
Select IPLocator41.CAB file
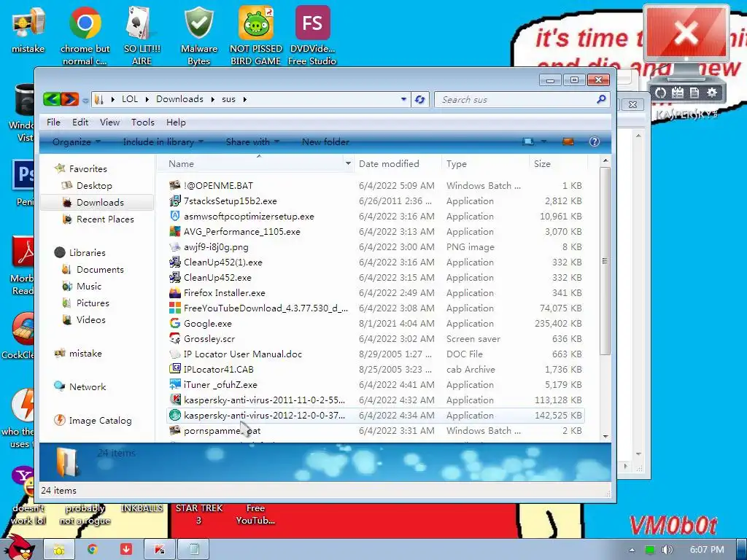click(218, 369)
